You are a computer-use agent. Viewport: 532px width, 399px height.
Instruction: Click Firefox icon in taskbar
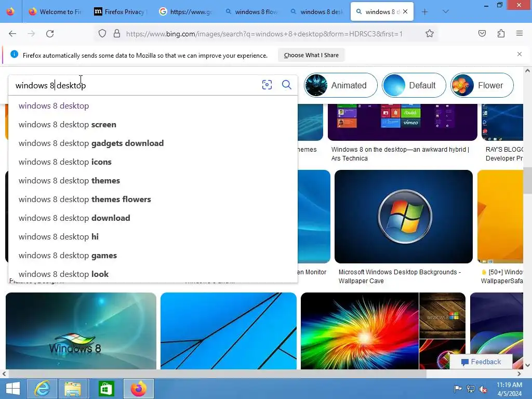pos(138,389)
